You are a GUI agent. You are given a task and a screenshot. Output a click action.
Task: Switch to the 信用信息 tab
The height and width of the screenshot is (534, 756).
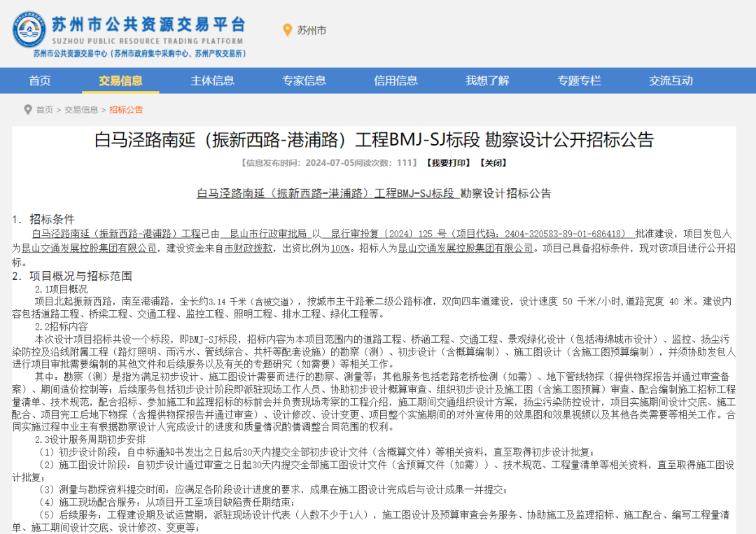click(395, 80)
